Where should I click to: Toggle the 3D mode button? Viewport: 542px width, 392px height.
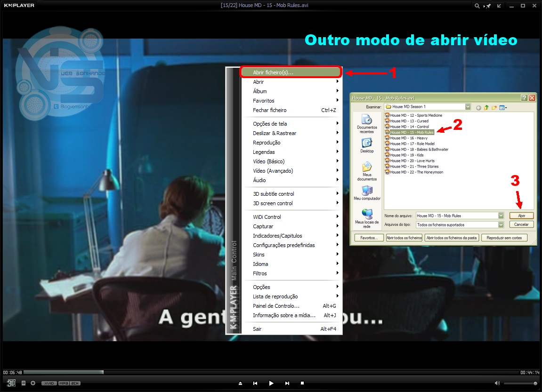pos(11,383)
